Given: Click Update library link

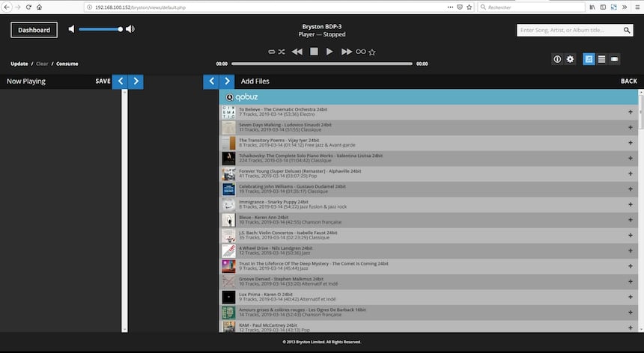Looking at the screenshot, I should (19, 64).
